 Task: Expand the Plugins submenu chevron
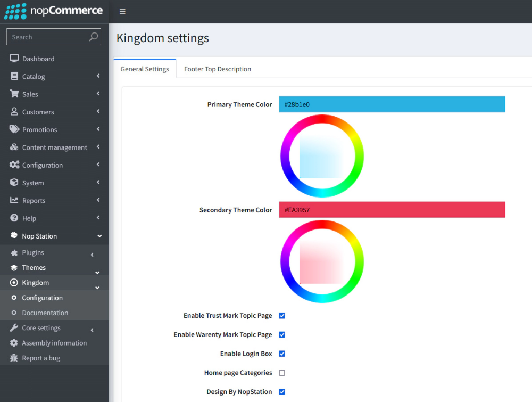click(92, 255)
